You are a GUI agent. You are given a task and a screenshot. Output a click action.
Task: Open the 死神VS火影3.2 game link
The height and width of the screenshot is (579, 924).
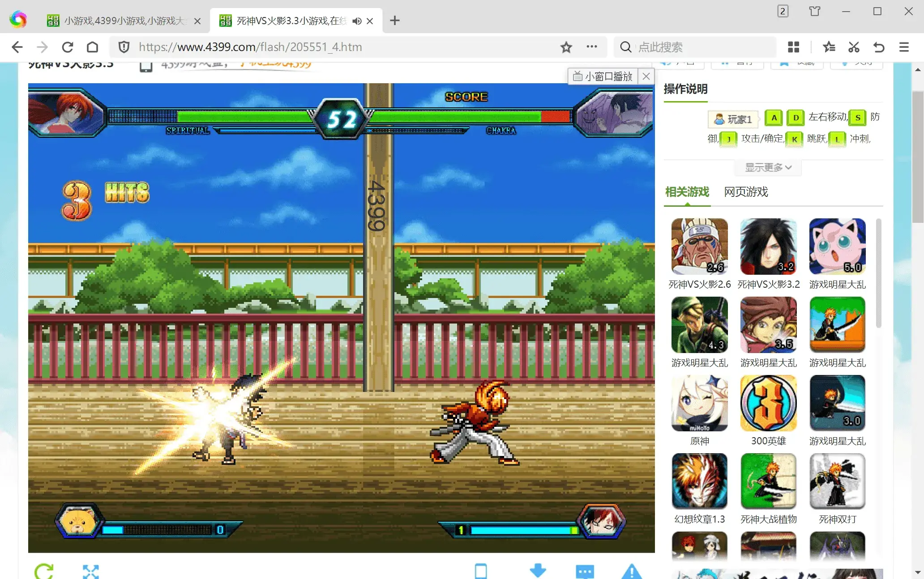pyautogui.click(x=768, y=285)
